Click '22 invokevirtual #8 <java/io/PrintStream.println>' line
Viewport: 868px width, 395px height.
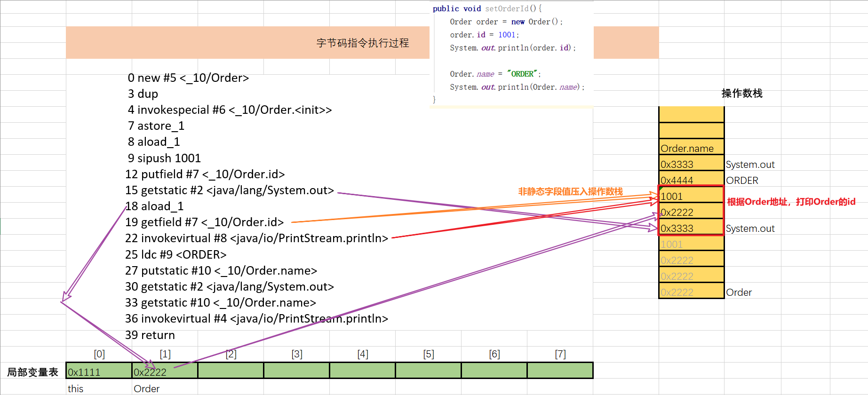(x=257, y=238)
